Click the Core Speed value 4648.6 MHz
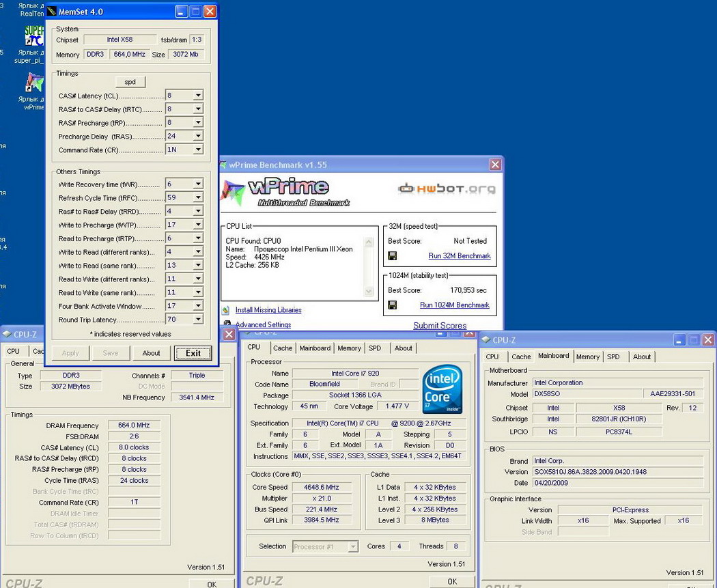The height and width of the screenshot is (588, 717). click(322, 488)
